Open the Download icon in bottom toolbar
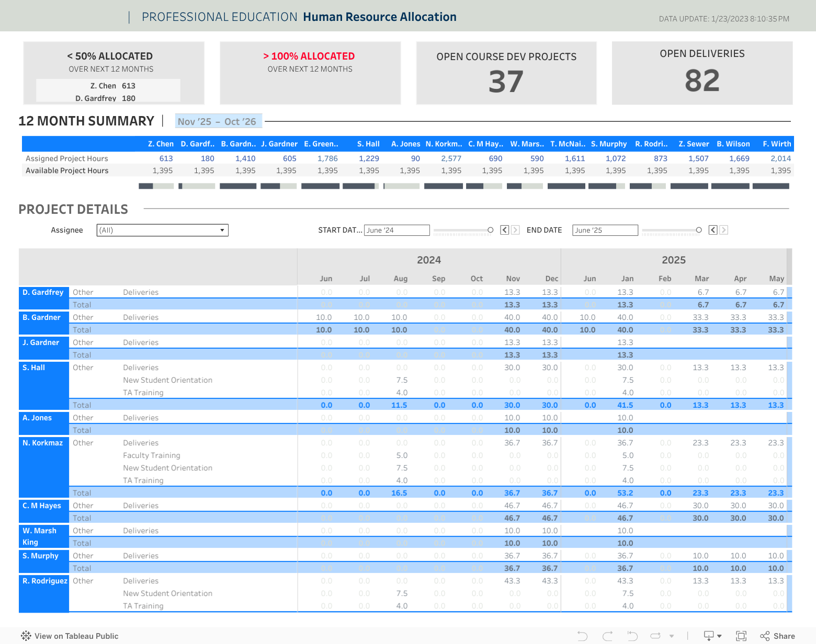This screenshot has width=816, height=644. (709, 636)
